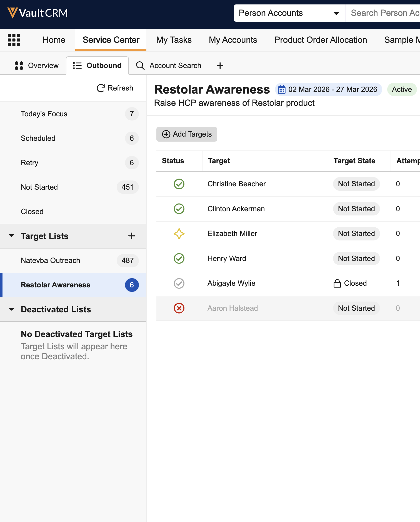This screenshot has height=522, width=420.
Task: Click the Add Targets button
Action: point(187,134)
